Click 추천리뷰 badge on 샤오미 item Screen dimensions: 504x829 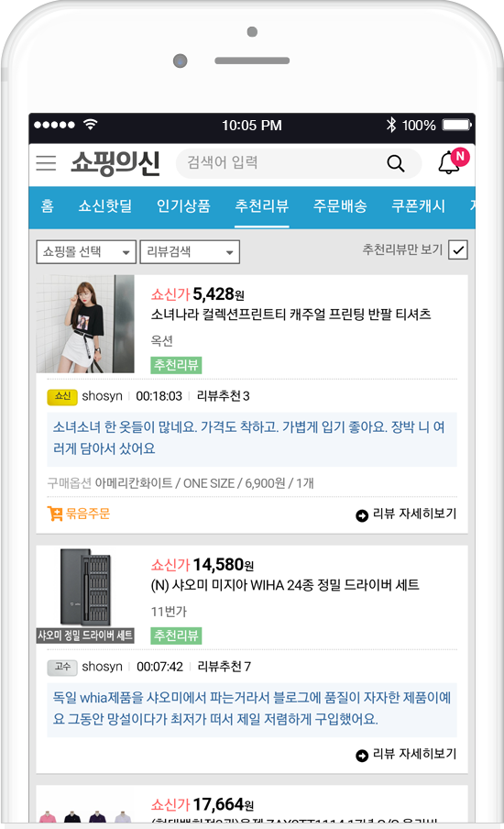point(176,636)
